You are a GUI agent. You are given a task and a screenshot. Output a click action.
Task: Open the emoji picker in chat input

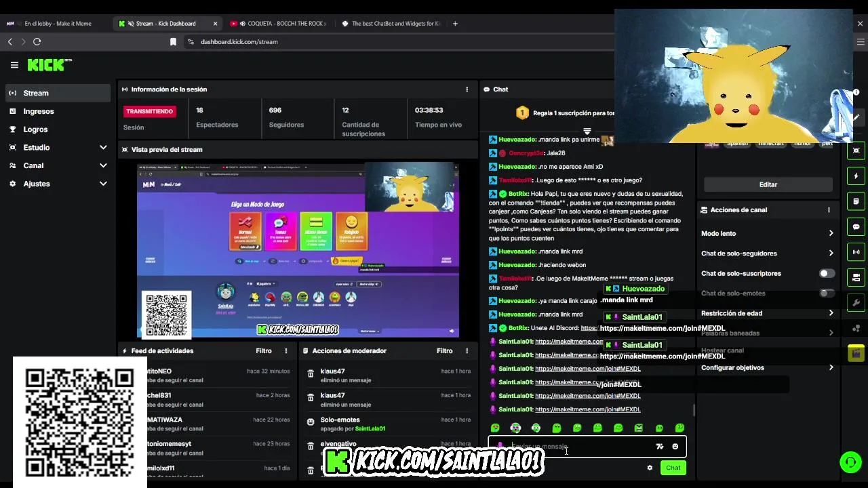[675, 447]
